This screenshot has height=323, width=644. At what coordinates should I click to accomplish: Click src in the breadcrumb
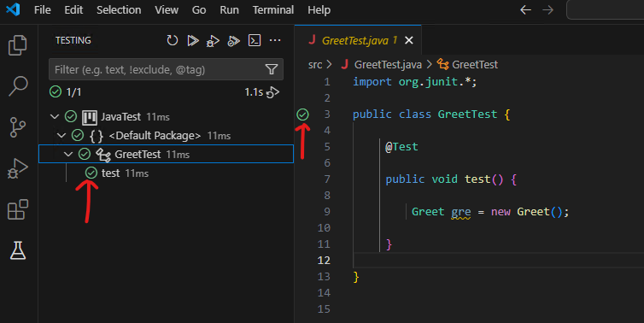click(315, 65)
